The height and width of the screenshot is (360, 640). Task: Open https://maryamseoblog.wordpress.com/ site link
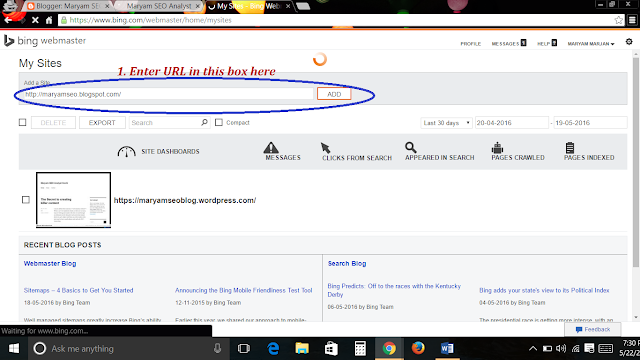[185, 200]
